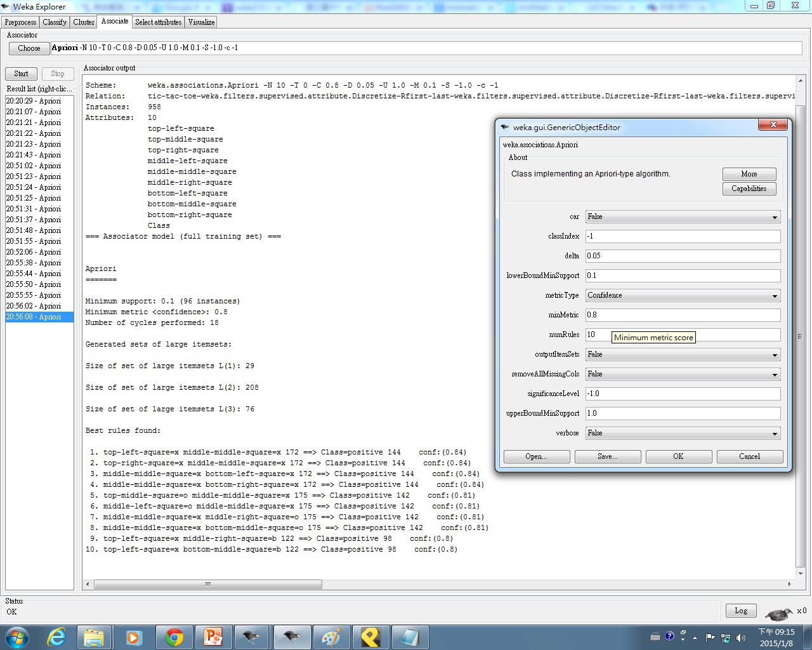Open the yellow diamond app taskbar icon
Screen dimensions: 812x650
(370, 637)
